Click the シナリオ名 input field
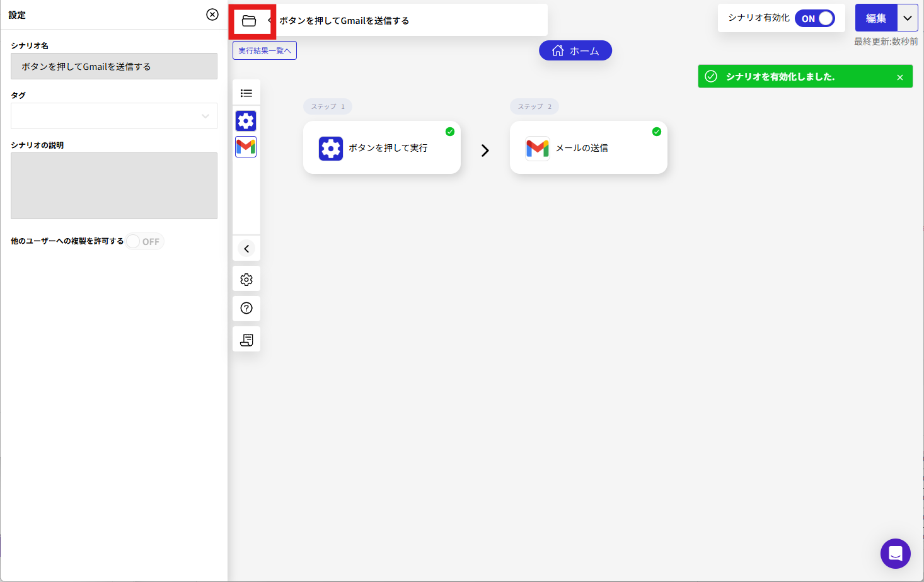Screen dimensions: 924x582 114,66
